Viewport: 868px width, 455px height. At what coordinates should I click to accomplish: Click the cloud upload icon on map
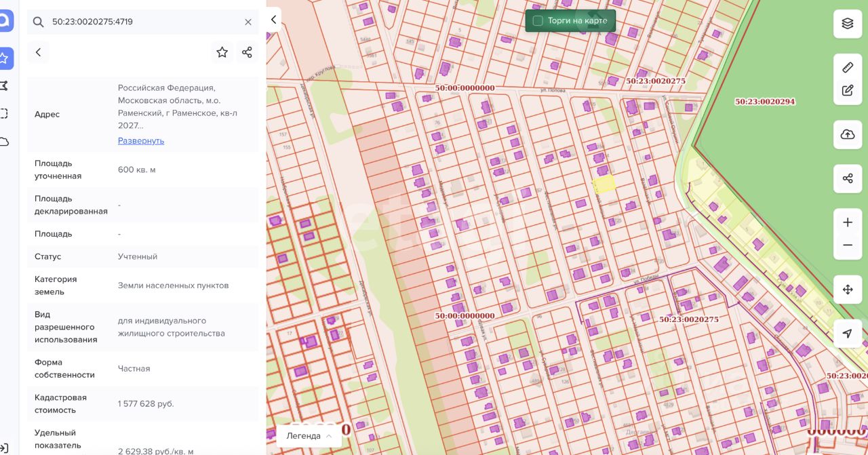pyautogui.click(x=847, y=135)
